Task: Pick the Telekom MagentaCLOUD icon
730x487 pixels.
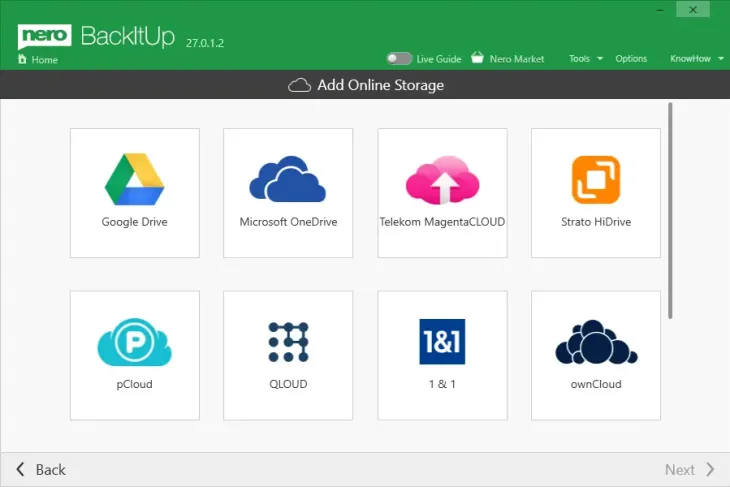Action: coord(442,180)
